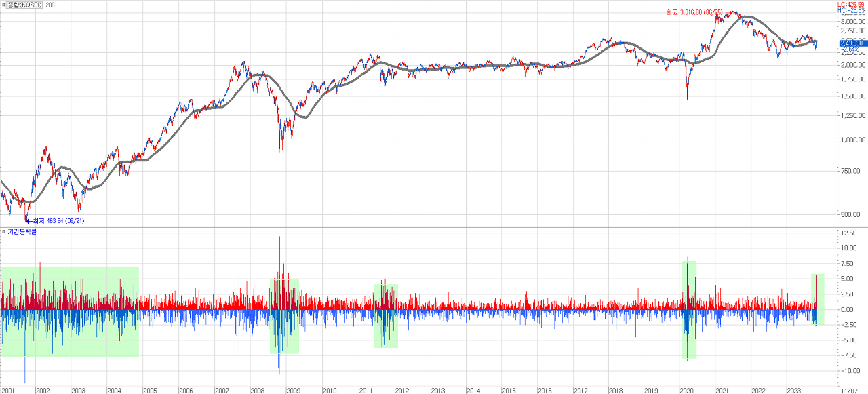
Task: Click the 200 moving average label
Action: point(50,5)
